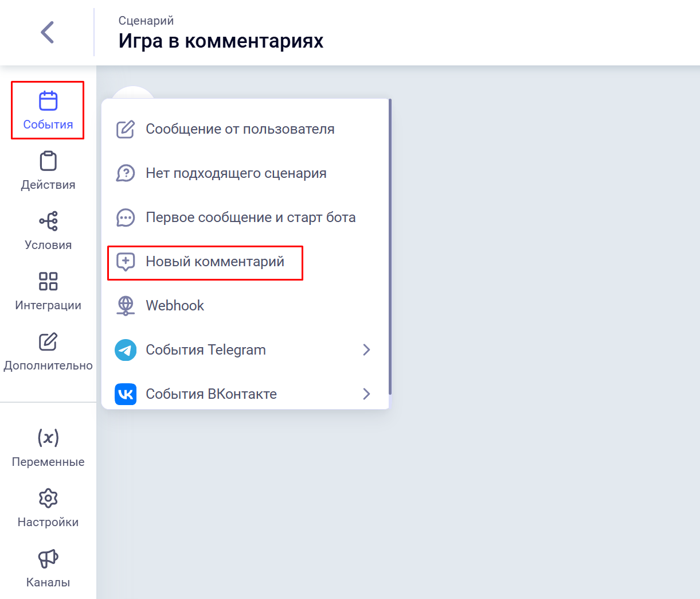Click the events menu vertical scrollbar
Viewport: 700px width, 599px height.
coord(390,247)
